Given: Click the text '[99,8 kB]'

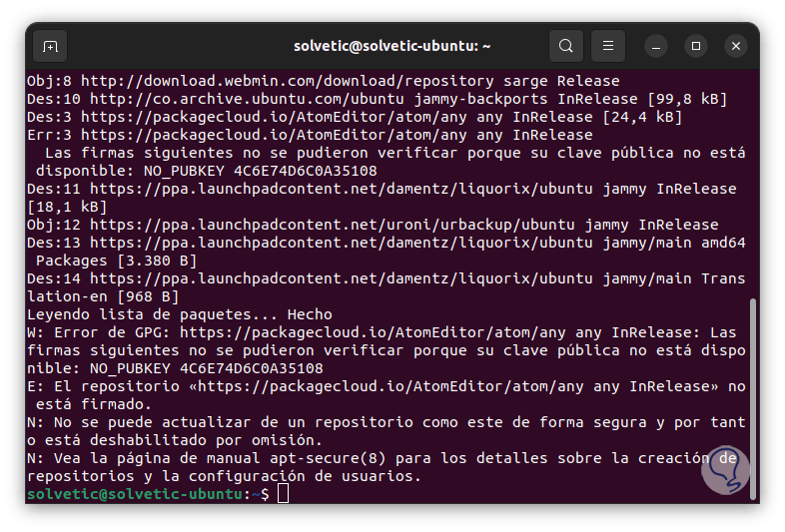Looking at the screenshot, I should coord(687,99).
